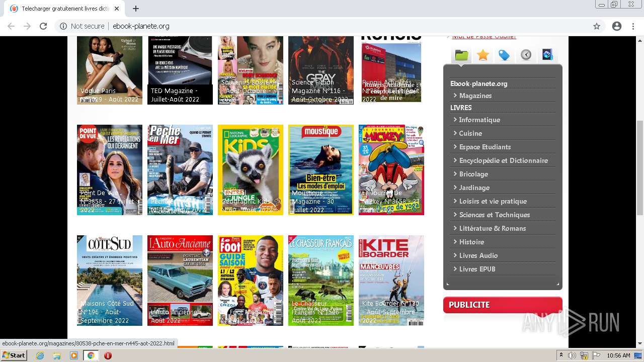Open Sciences et Techniques category
The image size is (644, 362).
495,215
